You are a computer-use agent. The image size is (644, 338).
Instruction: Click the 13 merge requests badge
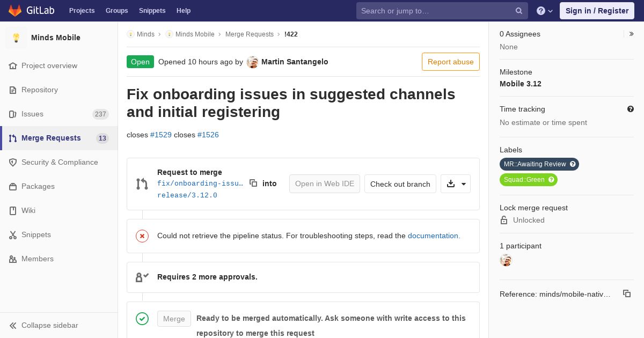click(103, 138)
